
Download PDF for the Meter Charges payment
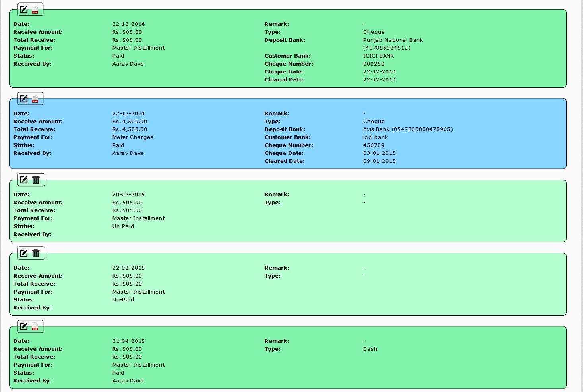click(35, 98)
